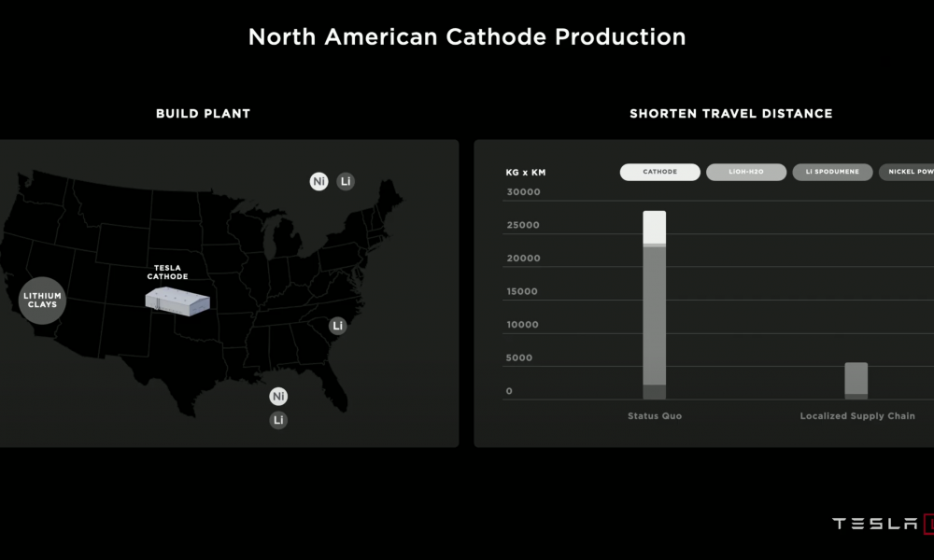Click the Ni marker north of the Great Lakes
The width and height of the screenshot is (934, 560).
(318, 181)
